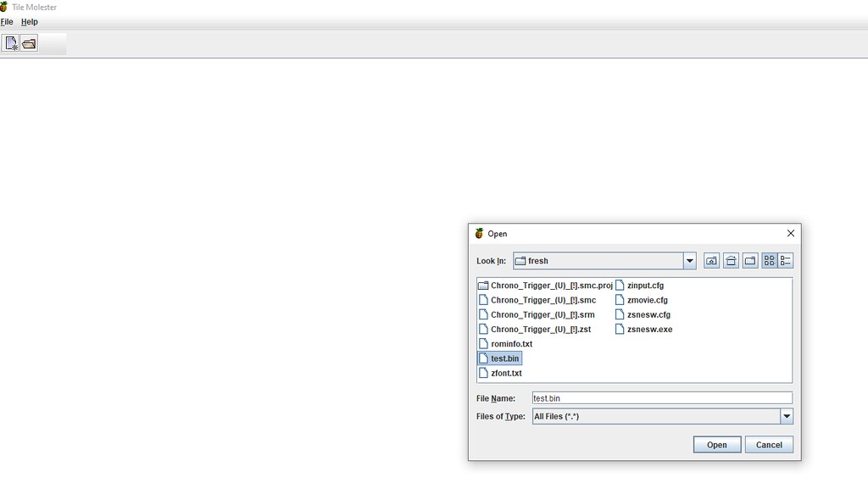The image size is (868, 483).
Task: Open the Help menu
Action: pos(30,22)
